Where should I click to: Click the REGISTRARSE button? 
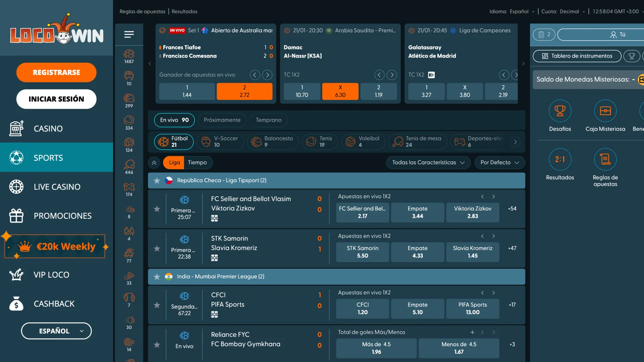[56, 72]
